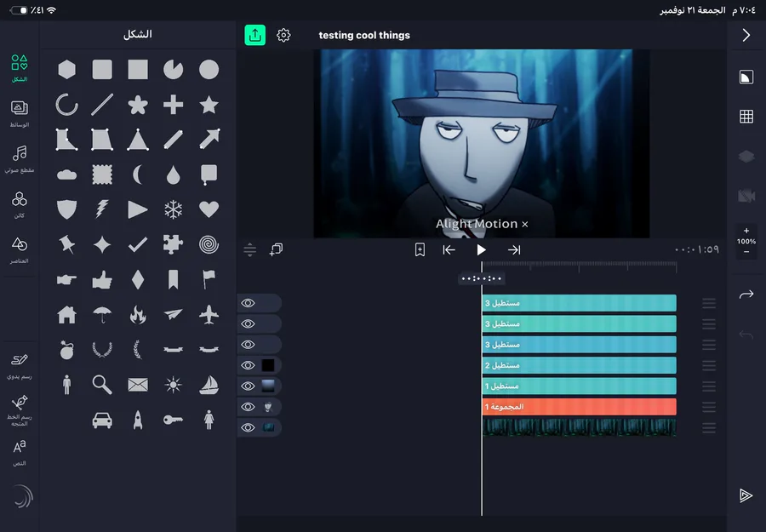Open the العناصر elements tab
The width and height of the screenshot is (766, 532).
20,250
